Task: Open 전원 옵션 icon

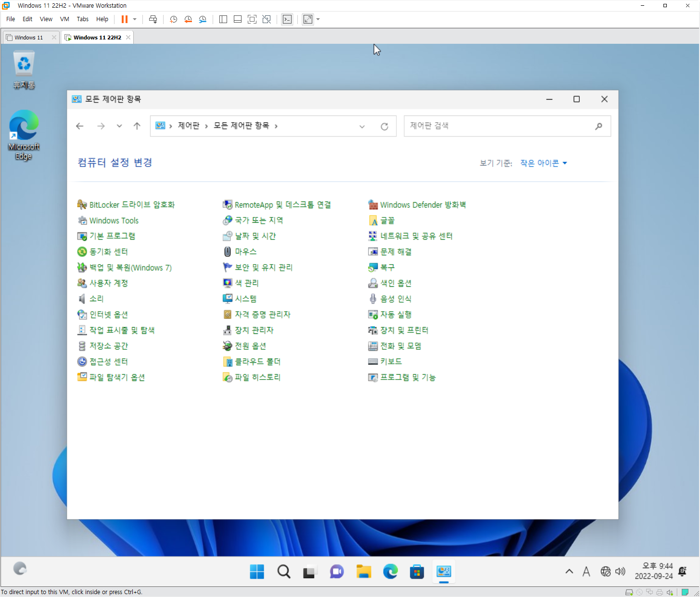Action: point(228,346)
